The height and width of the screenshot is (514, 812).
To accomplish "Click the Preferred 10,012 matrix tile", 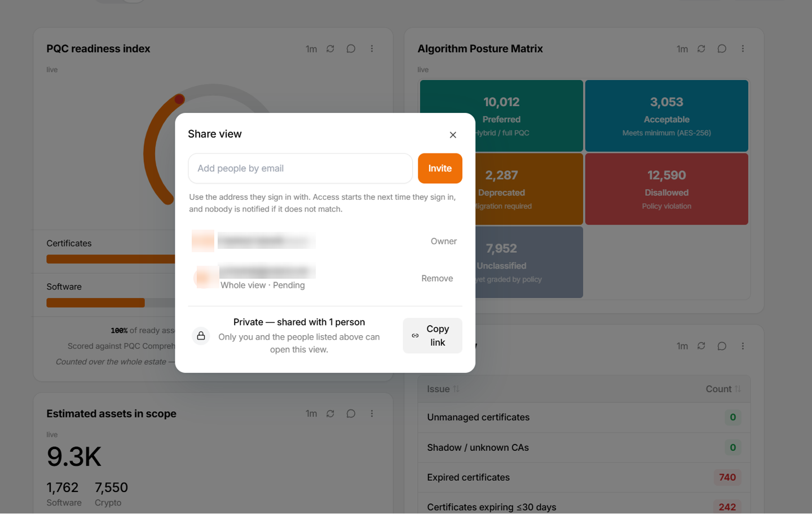I will click(x=501, y=116).
